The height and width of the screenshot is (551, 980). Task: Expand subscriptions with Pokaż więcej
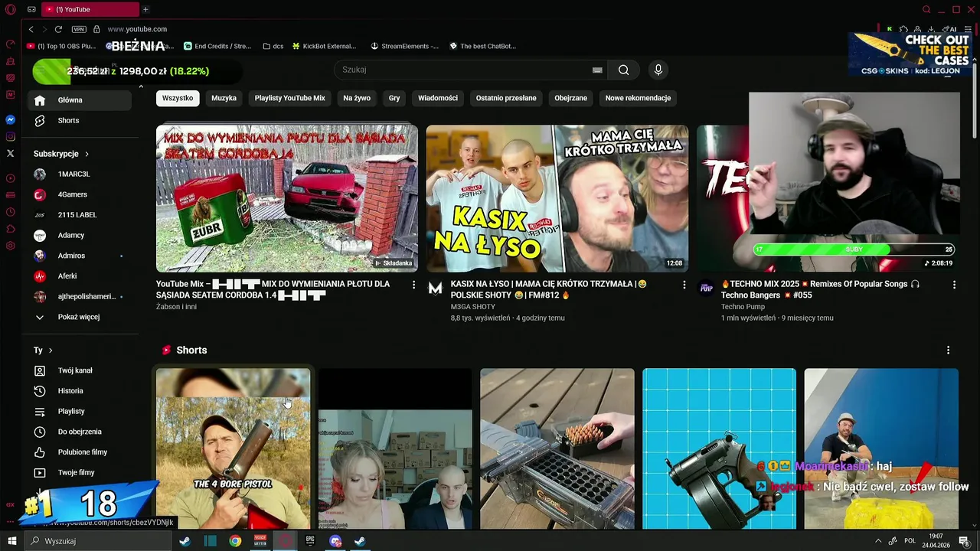click(x=78, y=317)
